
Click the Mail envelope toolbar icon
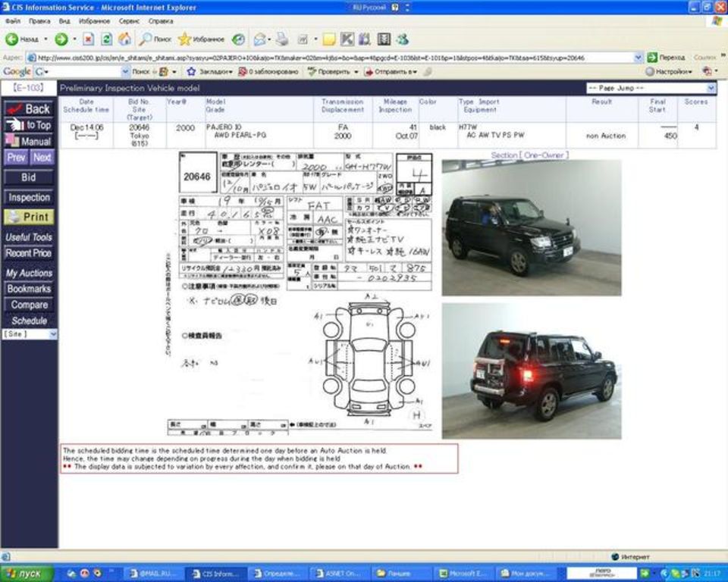(260, 39)
